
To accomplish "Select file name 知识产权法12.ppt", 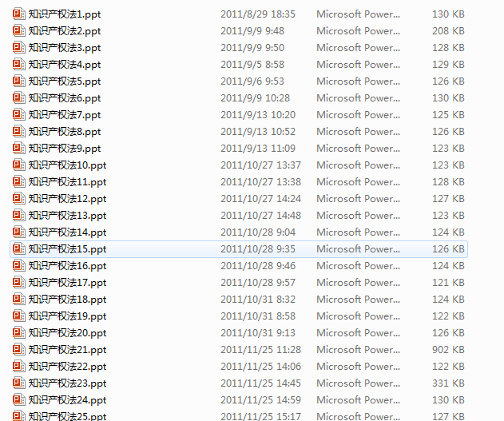I will [x=68, y=199].
